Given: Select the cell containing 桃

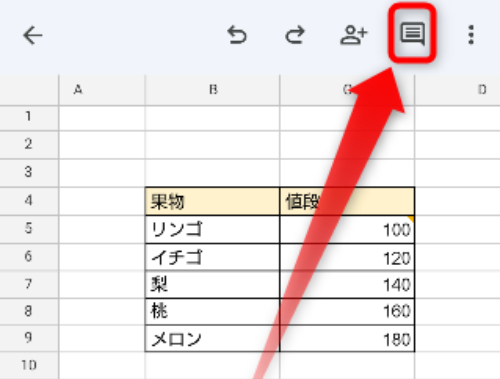Looking at the screenshot, I should (x=213, y=311).
